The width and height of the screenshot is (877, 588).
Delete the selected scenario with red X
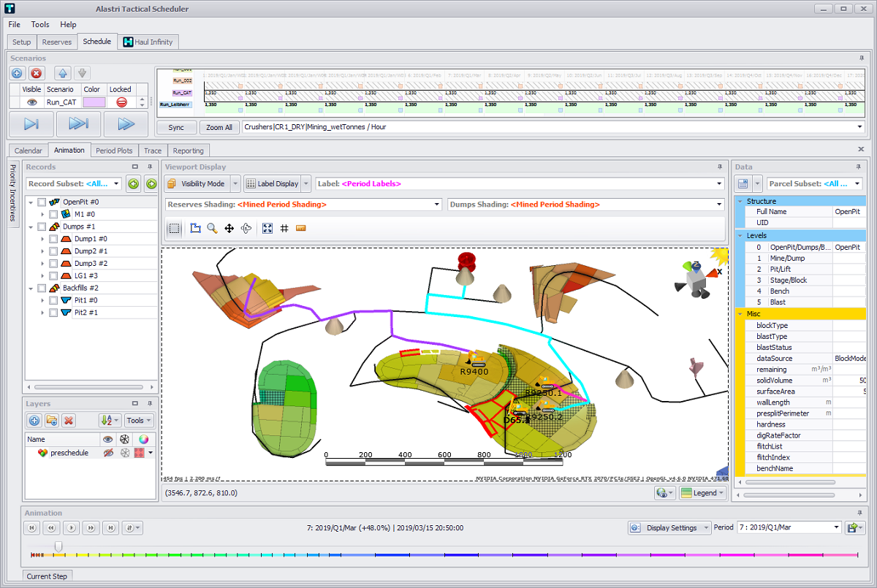pyautogui.click(x=37, y=73)
